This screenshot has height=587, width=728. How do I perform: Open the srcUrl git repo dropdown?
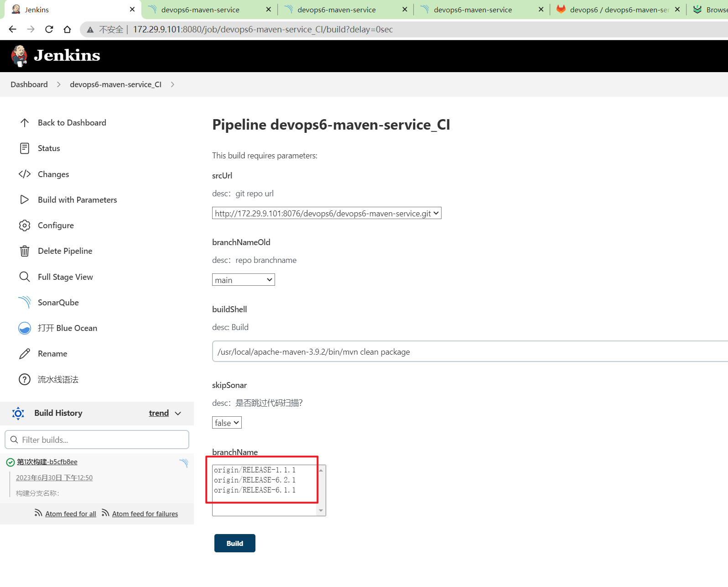pyautogui.click(x=327, y=213)
